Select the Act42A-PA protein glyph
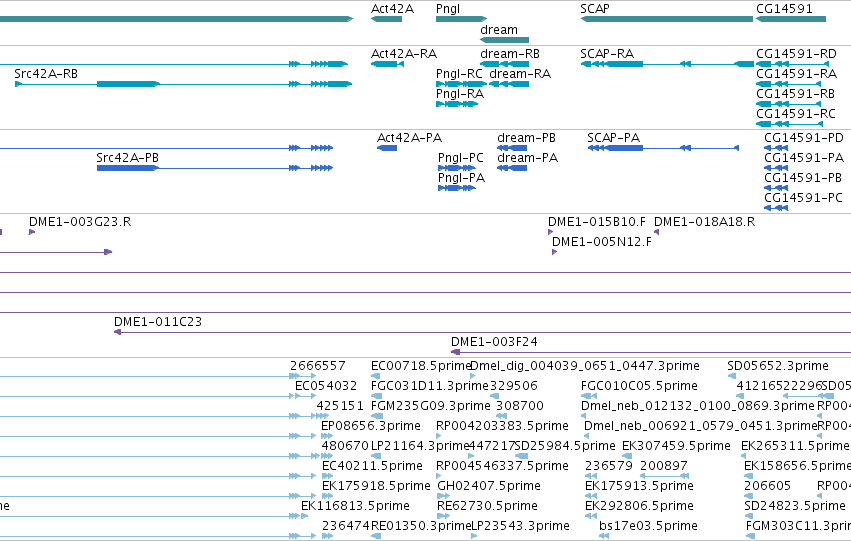 tap(387, 148)
